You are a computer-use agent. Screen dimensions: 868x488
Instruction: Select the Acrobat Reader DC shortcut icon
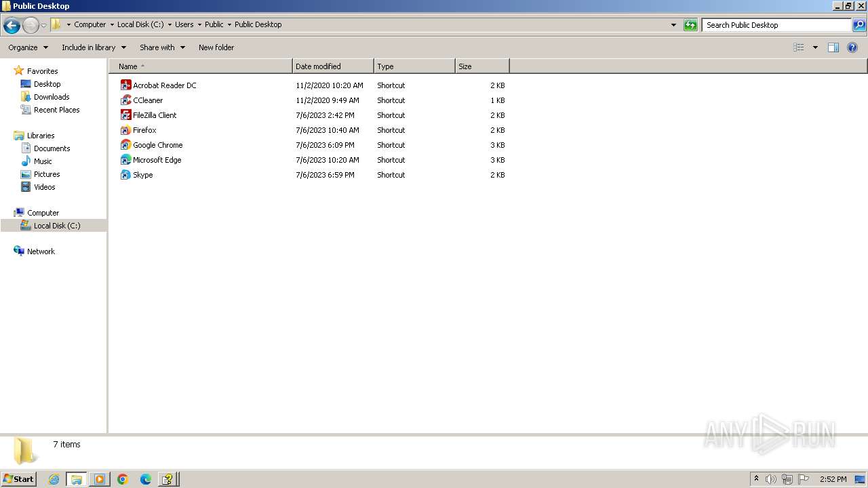point(125,85)
